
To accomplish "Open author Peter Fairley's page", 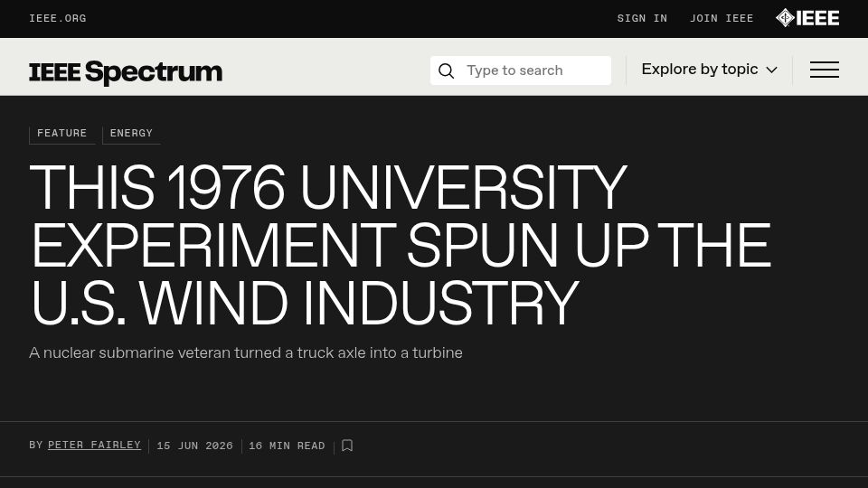I will [94, 446].
